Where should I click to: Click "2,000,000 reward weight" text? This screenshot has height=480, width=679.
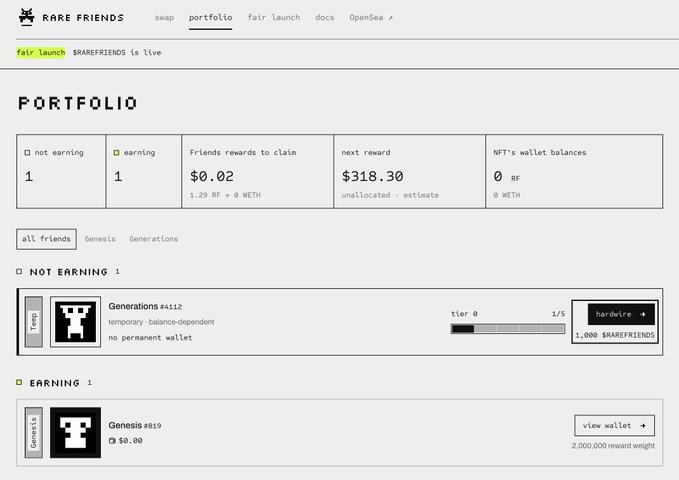click(613, 446)
